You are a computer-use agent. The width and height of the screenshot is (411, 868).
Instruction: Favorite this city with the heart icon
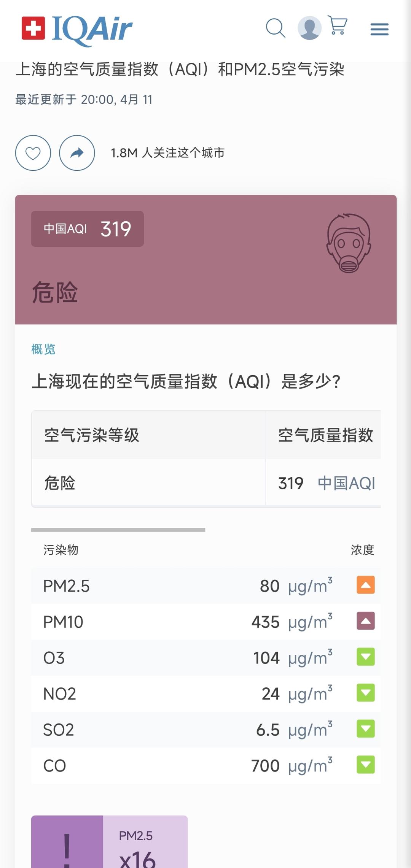pyautogui.click(x=33, y=153)
